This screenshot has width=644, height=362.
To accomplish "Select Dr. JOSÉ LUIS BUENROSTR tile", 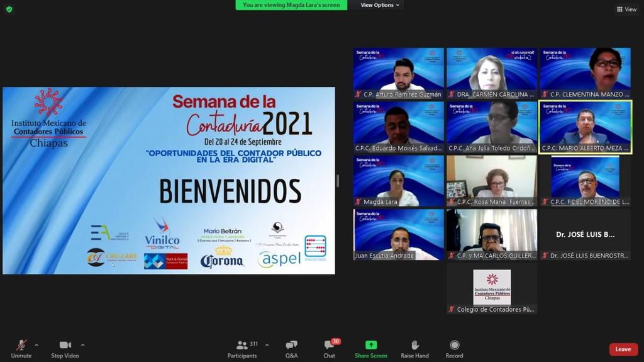I will click(586, 235).
